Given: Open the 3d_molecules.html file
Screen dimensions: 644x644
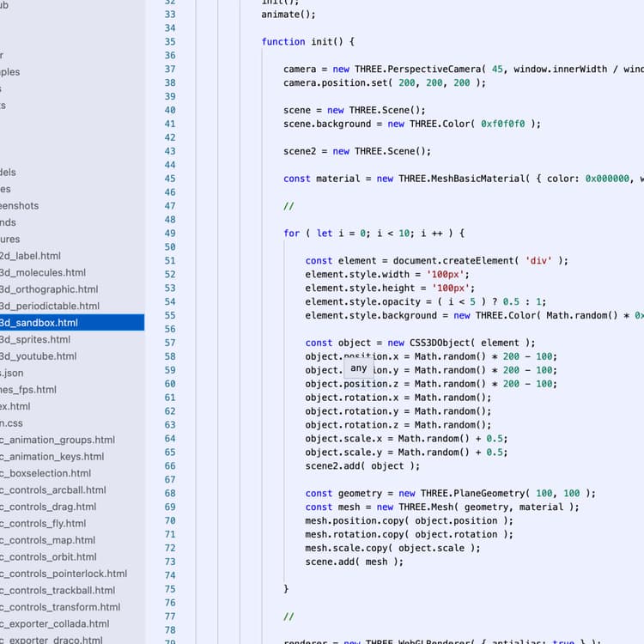Looking at the screenshot, I should [x=43, y=272].
